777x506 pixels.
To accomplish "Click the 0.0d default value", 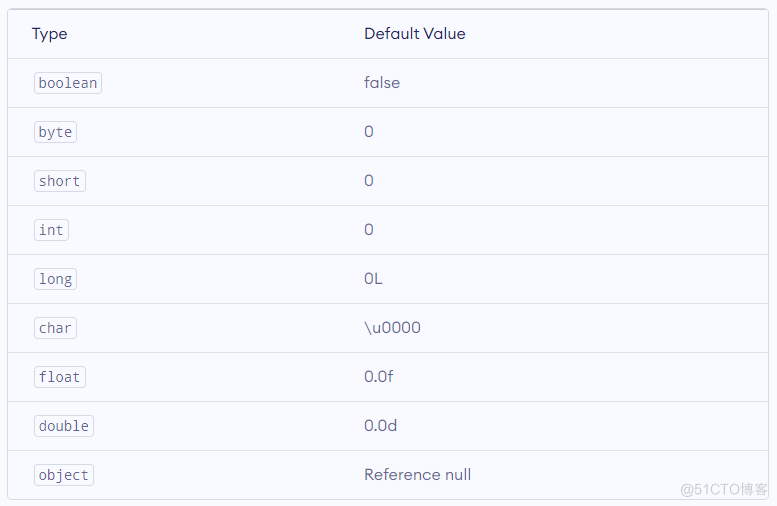I will coord(381,426).
